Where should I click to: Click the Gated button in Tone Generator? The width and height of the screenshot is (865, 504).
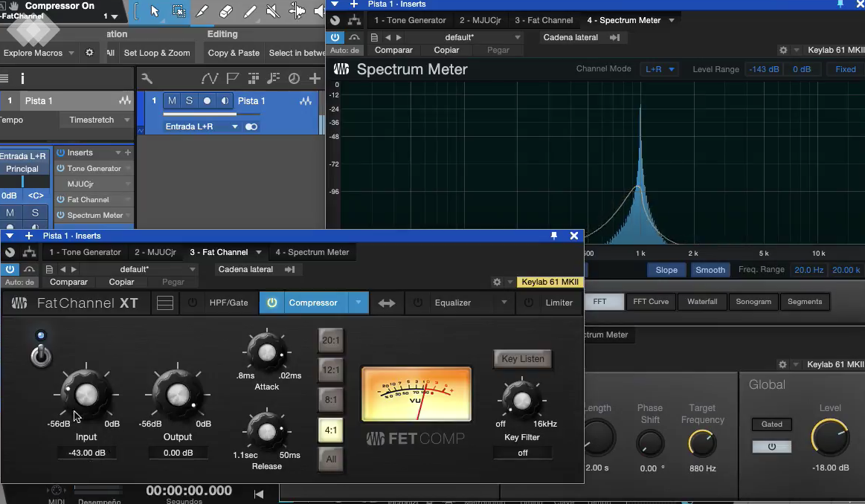coord(772,424)
